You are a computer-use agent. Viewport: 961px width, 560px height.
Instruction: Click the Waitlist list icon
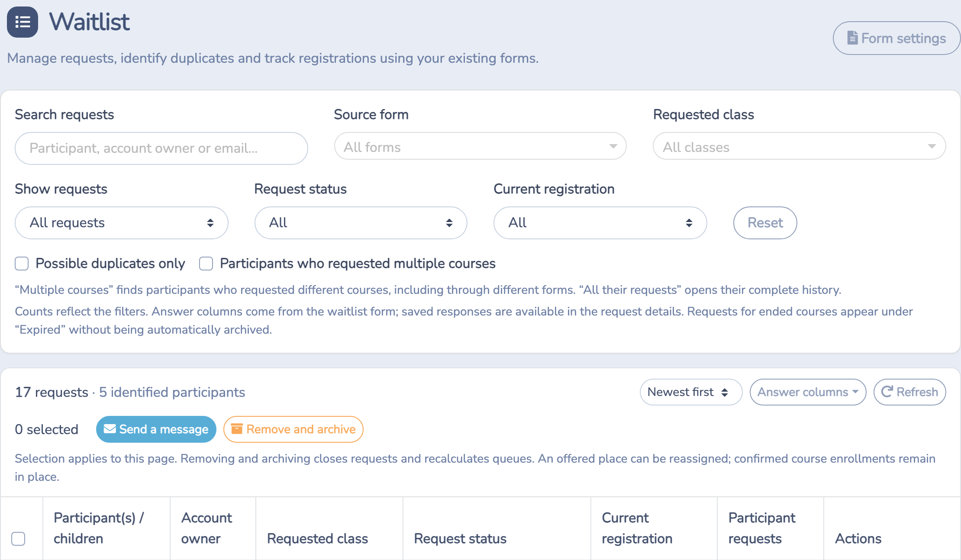23,22
